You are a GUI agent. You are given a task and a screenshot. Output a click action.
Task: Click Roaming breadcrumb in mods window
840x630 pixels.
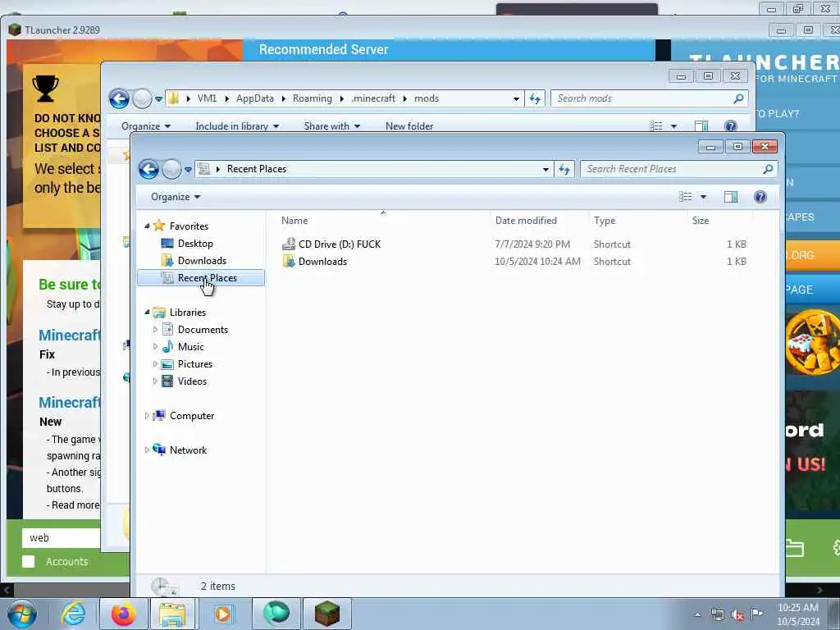tap(313, 98)
